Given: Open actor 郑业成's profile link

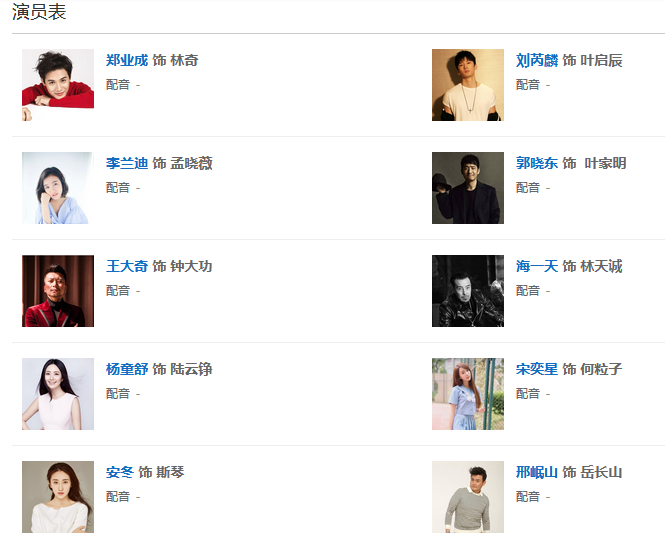Looking at the screenshot, I should point(127,61).
